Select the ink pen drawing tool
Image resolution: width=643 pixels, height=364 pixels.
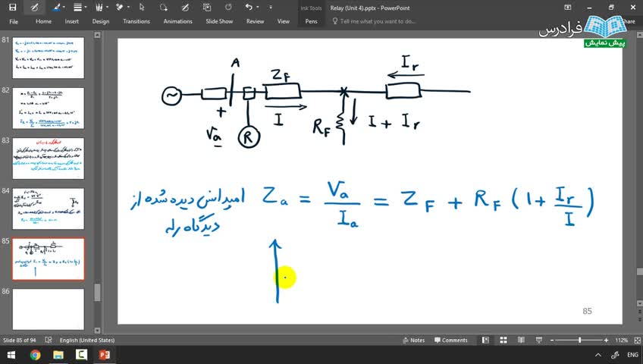(x=34, y=8)
